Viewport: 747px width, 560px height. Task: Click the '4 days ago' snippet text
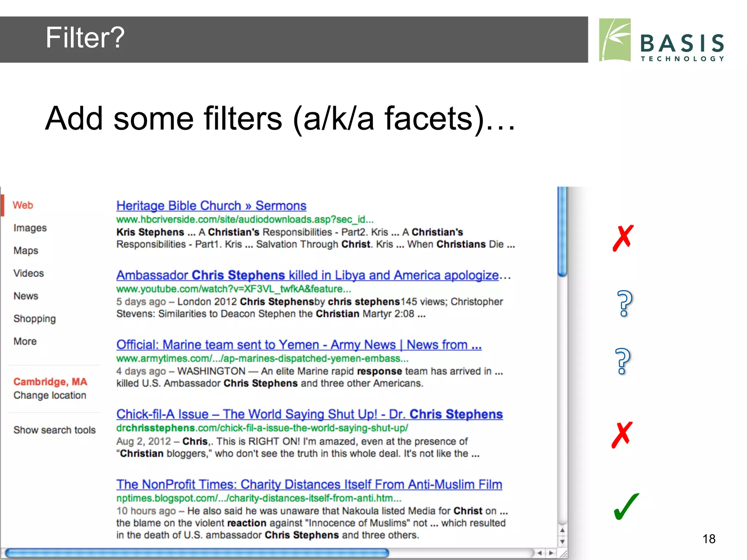click(140, 371)
